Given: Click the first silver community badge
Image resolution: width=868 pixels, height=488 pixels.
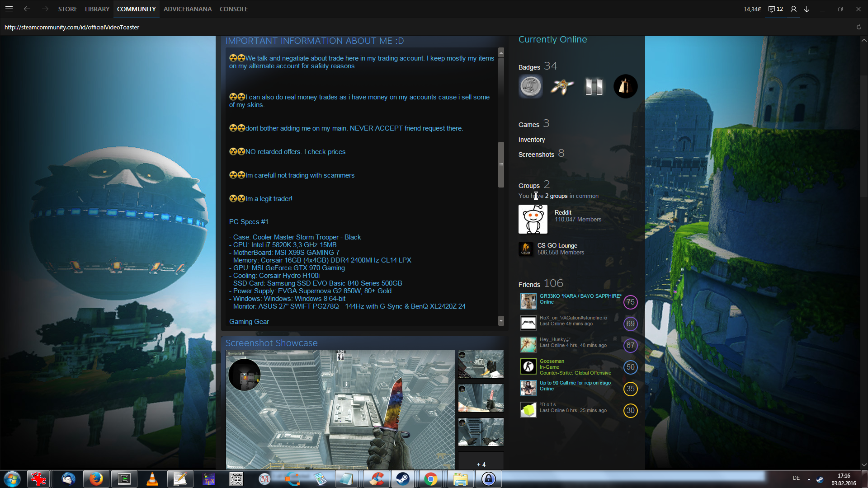Looking at the screenshot, I should tap(530, 86).
